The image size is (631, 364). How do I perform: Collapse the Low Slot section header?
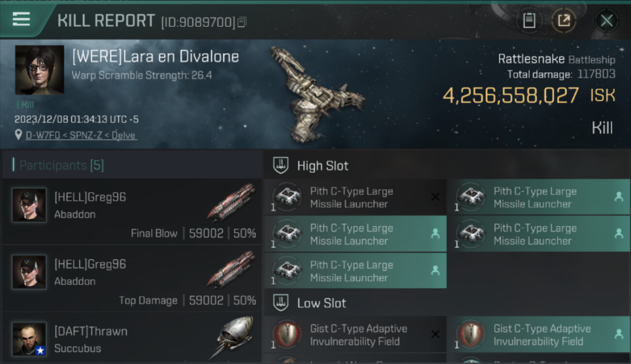coord(447,303)
